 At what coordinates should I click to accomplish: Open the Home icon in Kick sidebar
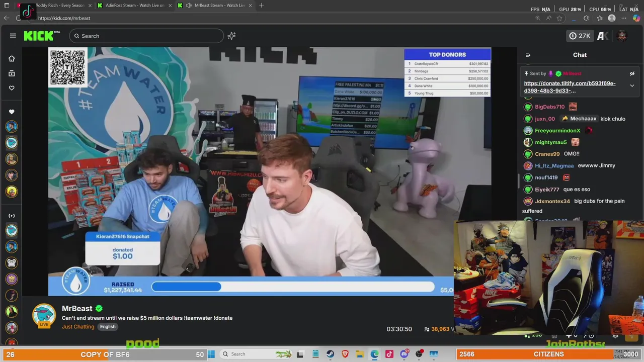[x=12, y=58]
